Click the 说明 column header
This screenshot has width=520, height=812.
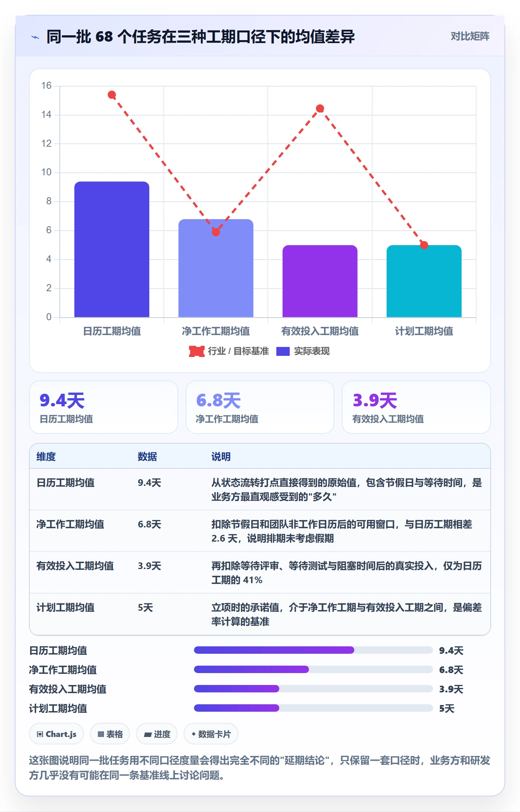[x=221, y=457]
